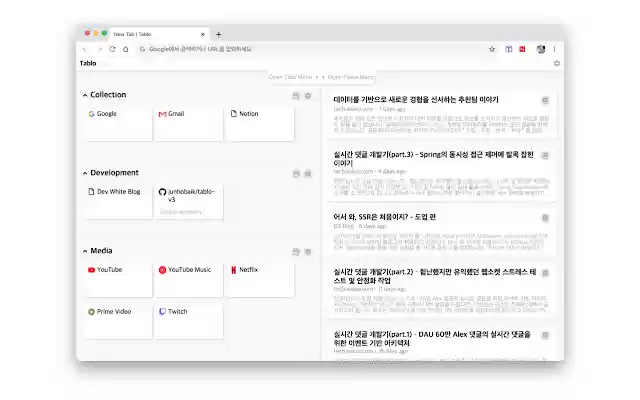
Task: Click the Development folder save icon
Action: tap(296, 173)
